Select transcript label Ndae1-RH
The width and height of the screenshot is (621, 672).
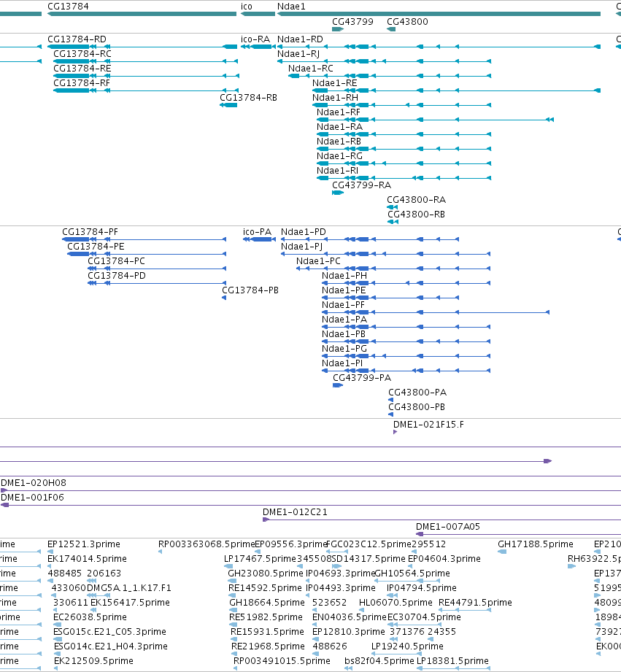point(335,98)
